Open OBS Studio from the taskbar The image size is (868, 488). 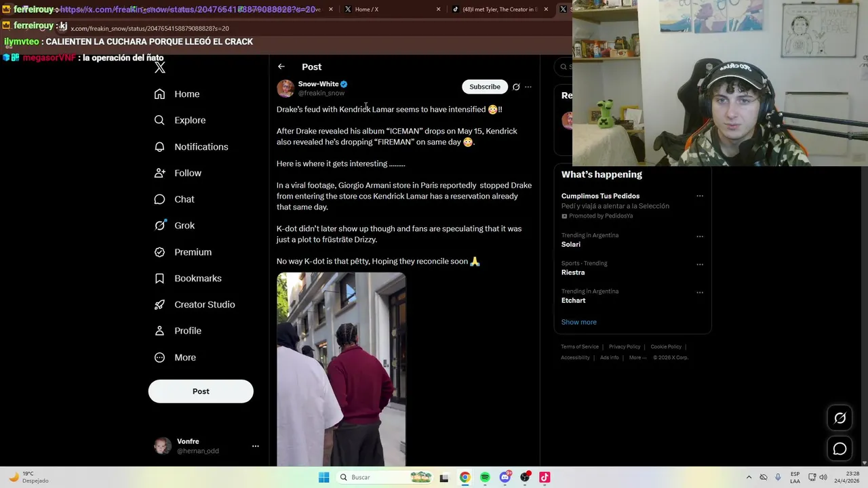click(x=525, y=477)
